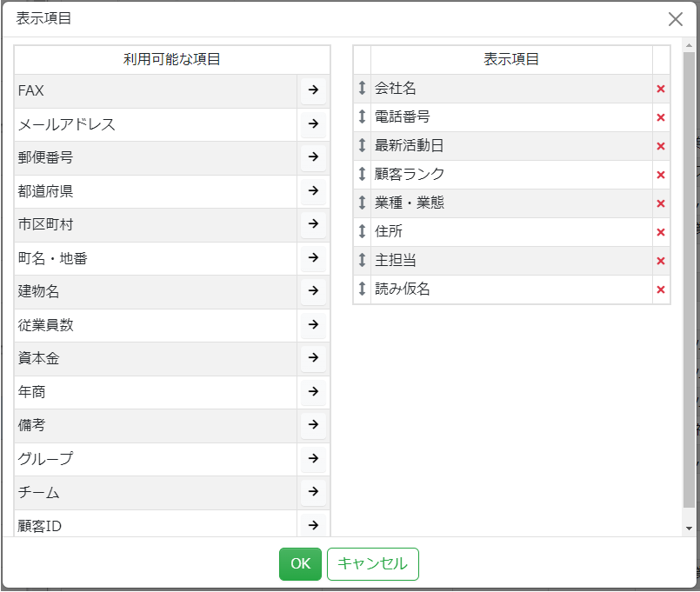Click the scrollbar down arrow
Viewport: 700px width, 592px height.
pyautogui.click(x=689, y=529)
